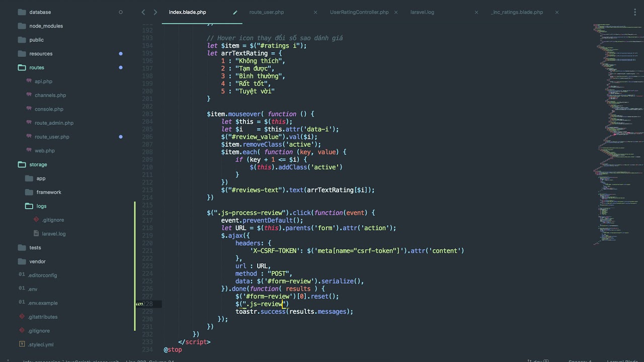Close the route_user.php tab
The width and height of the screenshot is (644, 362).
click(315, 12)
